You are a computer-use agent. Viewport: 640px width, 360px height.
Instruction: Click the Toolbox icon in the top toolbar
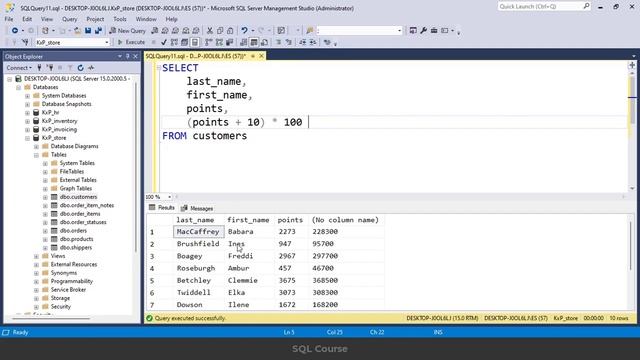click(x=434, y=31)
